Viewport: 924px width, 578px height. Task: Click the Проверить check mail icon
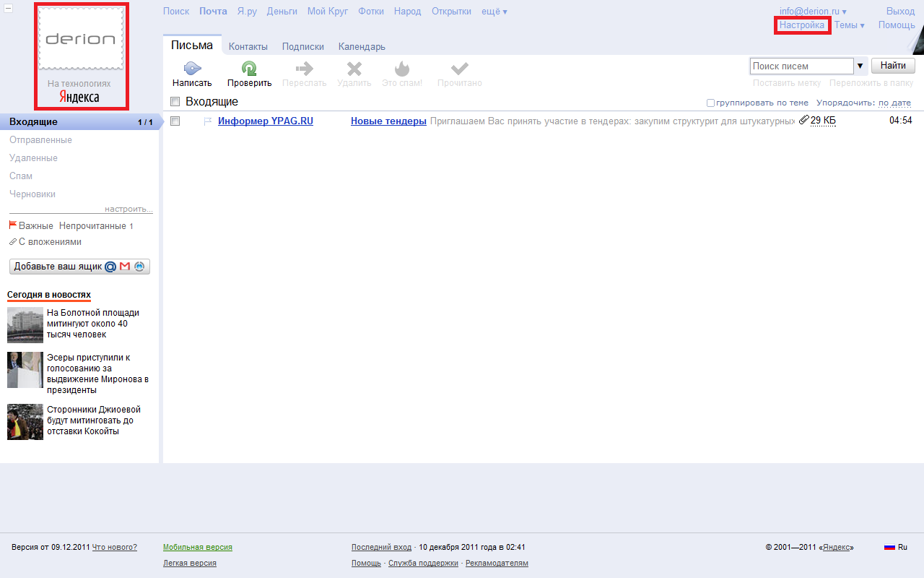pyautogui.click(x=249, y=69)
